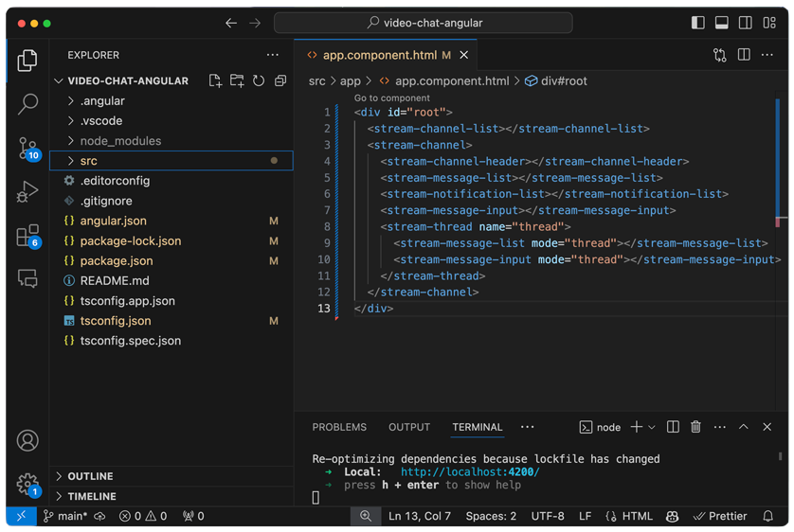This screenshot has width=794, height=532.
Task: Open the Explorer view in activity bar
Action: [27, 61]
